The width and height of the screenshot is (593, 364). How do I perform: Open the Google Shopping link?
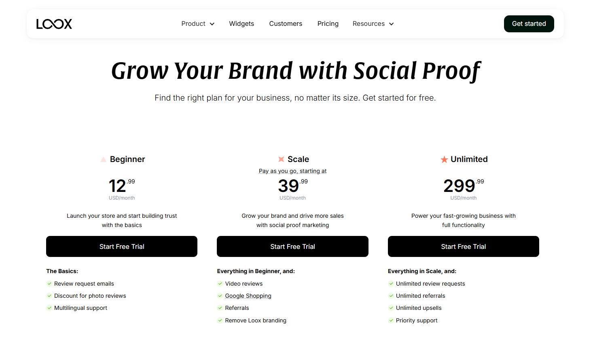click(248, 295)
